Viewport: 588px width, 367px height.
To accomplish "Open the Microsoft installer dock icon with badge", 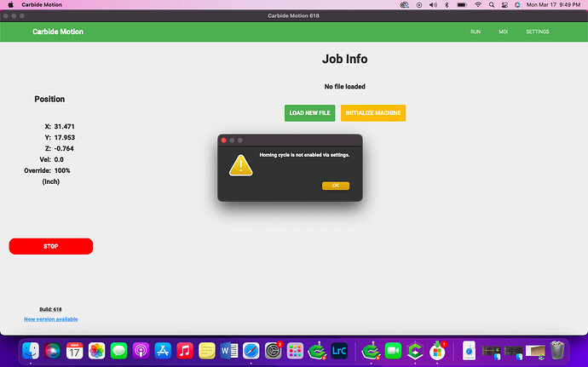I will point(437,351).
